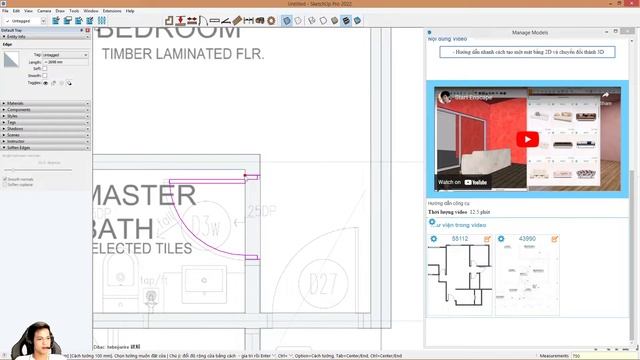640x360 pixels.
Task: Click the Length field in Entity Info
Action: (x=65, y=62)
